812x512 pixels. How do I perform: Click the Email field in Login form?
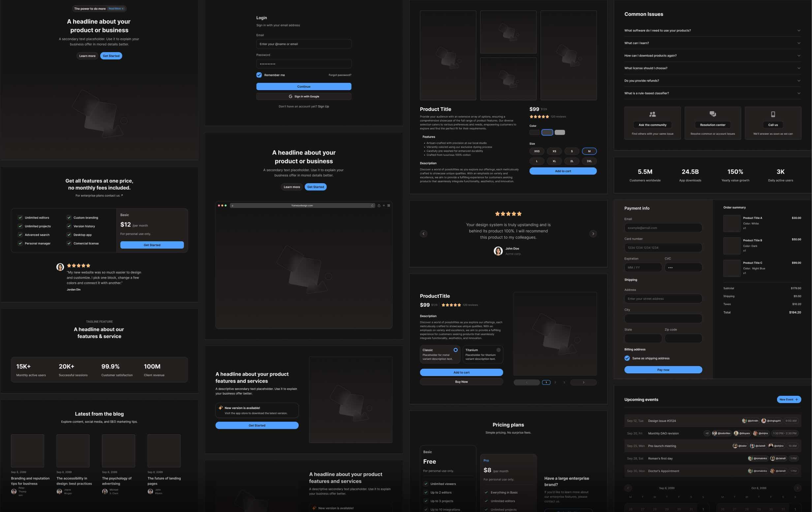[303, 44]
